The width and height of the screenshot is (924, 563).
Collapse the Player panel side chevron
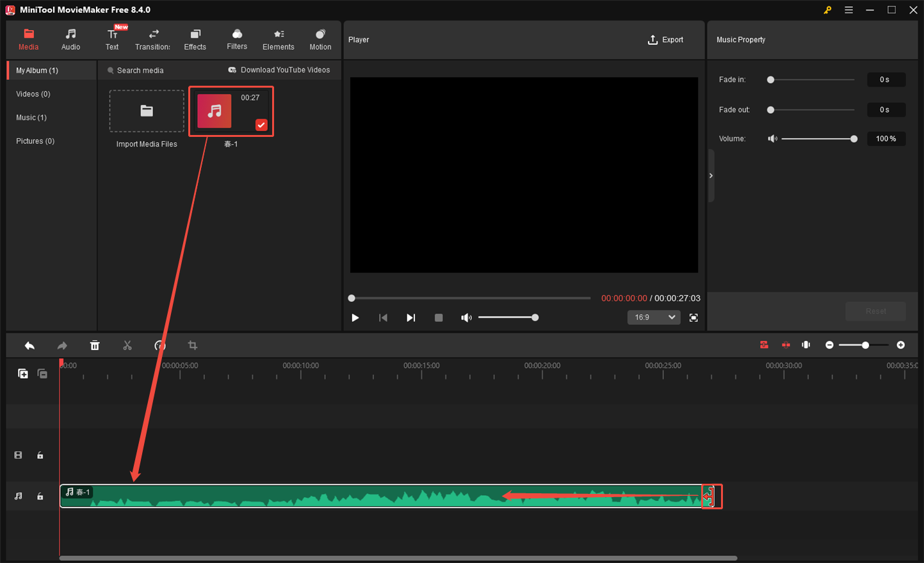click(x=710, y=175)
